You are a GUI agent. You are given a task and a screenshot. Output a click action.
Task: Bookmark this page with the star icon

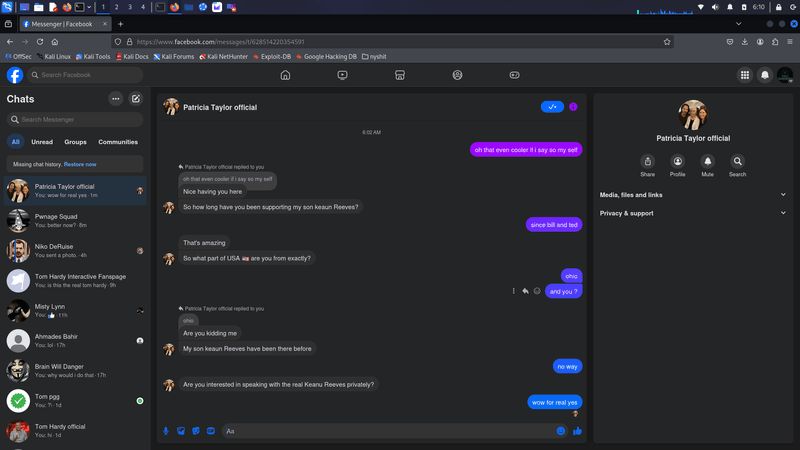point(667,42)
